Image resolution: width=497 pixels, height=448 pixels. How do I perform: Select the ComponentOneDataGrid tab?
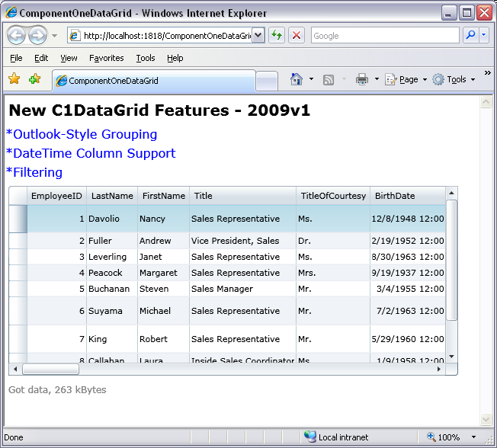154,81
